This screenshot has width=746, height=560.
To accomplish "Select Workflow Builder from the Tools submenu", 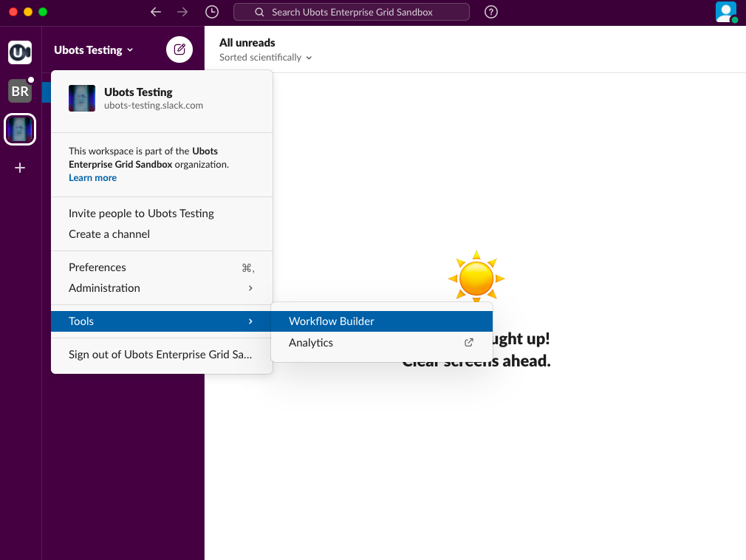I will 331,321.
